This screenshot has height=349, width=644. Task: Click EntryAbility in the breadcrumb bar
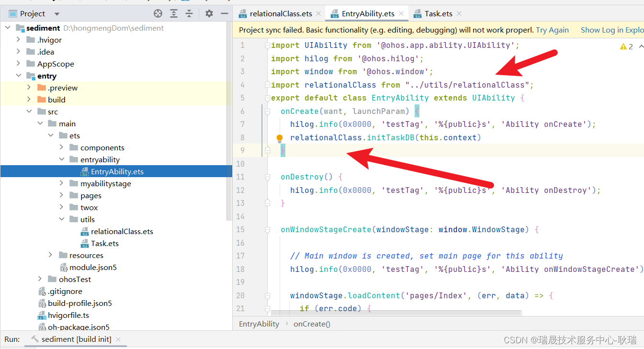click(259, 324)
